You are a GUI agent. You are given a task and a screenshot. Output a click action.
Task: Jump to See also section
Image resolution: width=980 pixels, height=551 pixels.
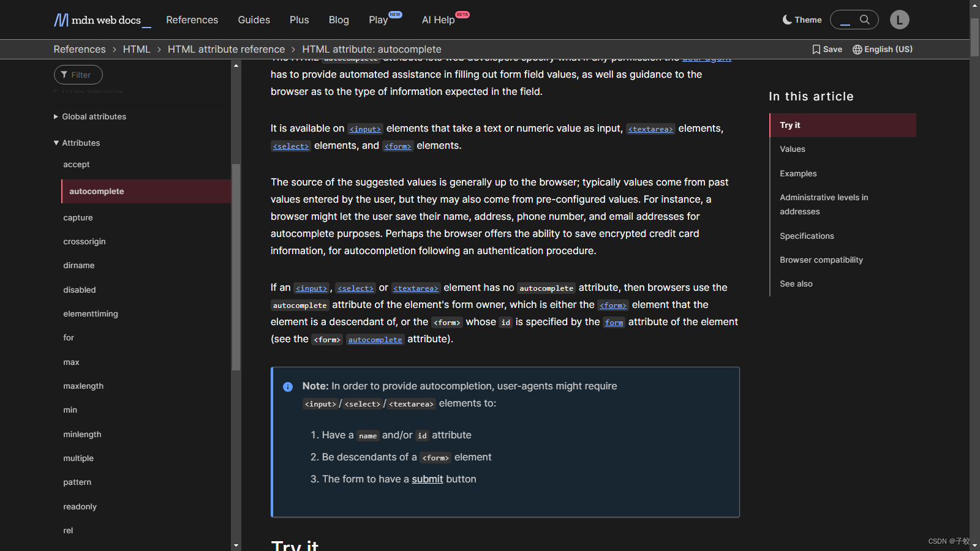(796, 283)
